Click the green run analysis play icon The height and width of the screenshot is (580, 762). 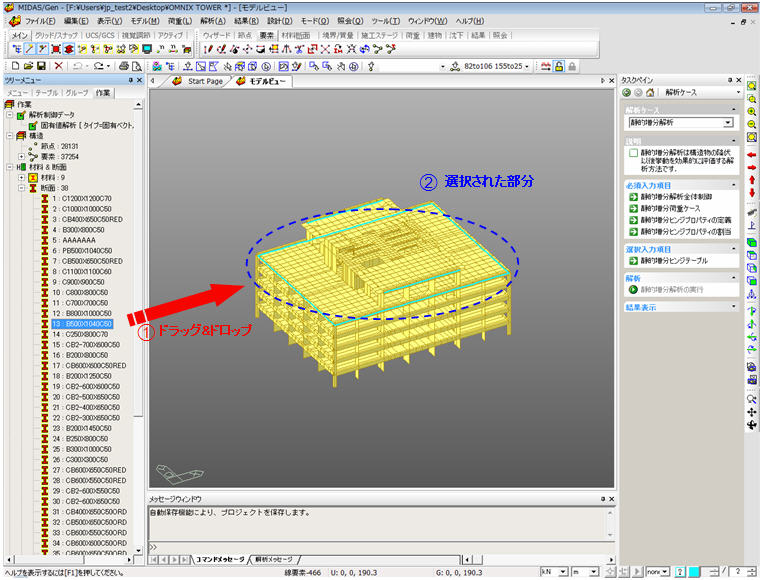pyautogui.click(x=633, y=290)
